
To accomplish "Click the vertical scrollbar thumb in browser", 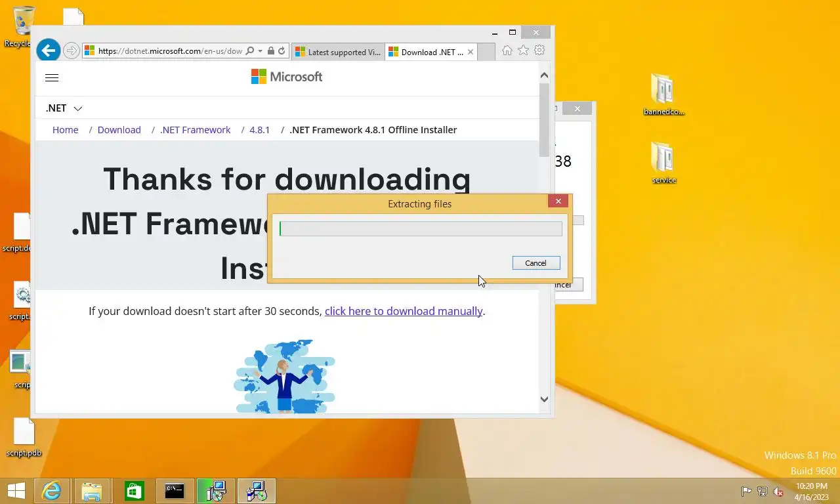I will point(544,120).
